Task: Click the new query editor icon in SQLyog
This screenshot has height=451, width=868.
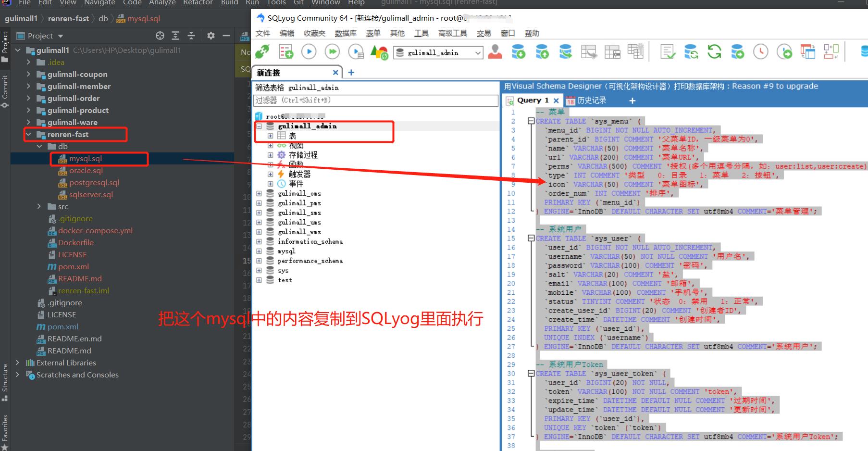Action: [286, 51]
